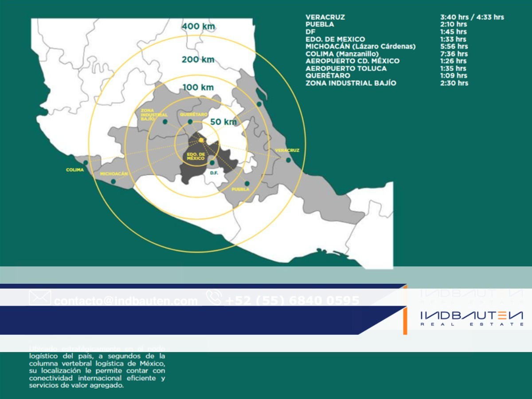532x399 pixels.
Task: Click the paragraph starting 'logístico del país'
Action: [x=97, y=371]
